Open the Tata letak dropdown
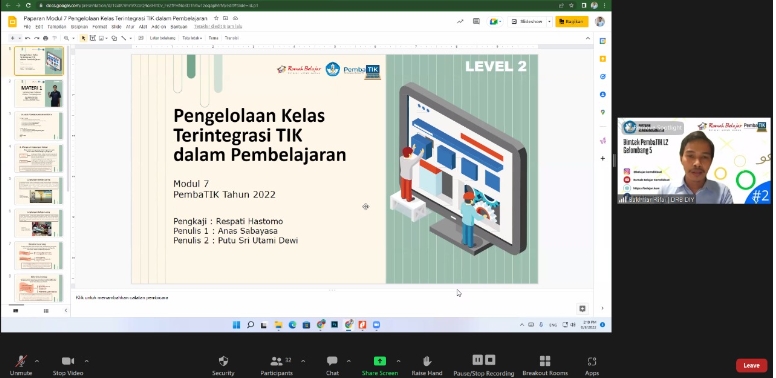 point(193,38)
